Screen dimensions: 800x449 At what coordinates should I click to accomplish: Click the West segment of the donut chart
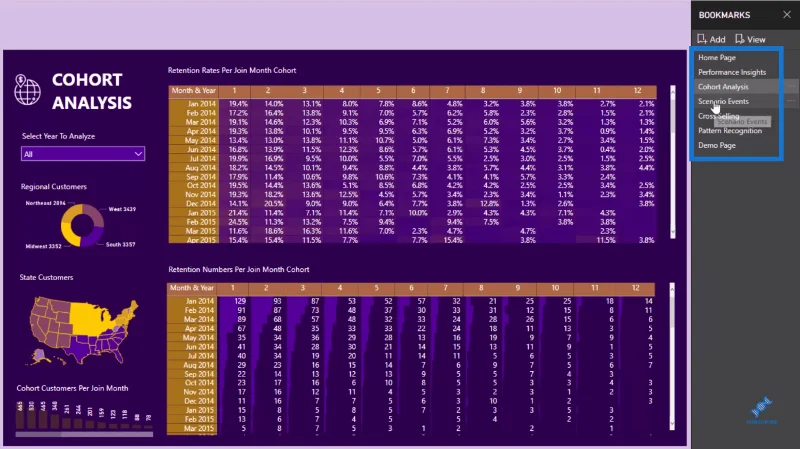click(x=95, y=215)
